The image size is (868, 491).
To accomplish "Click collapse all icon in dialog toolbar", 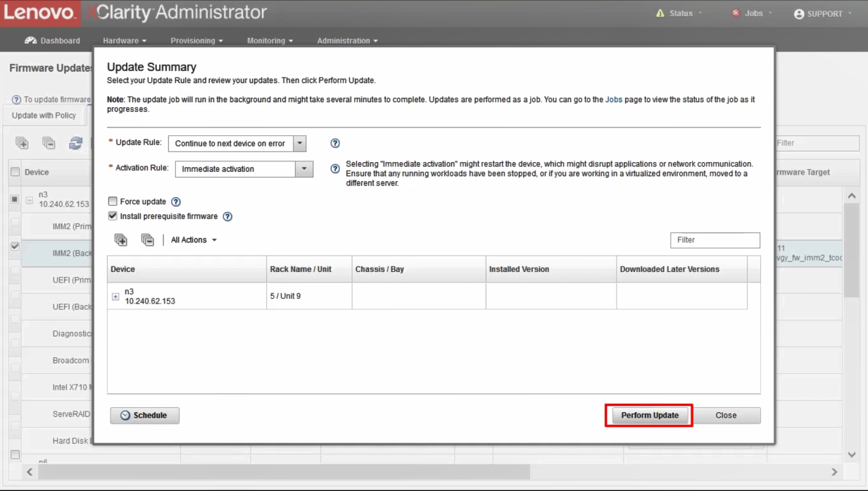I will point(147,240).
